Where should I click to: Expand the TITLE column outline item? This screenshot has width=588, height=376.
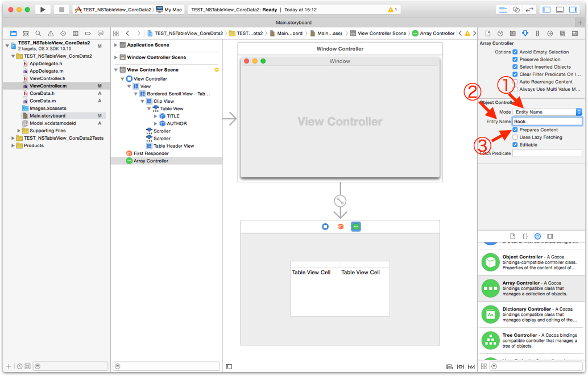click(156, 116)
